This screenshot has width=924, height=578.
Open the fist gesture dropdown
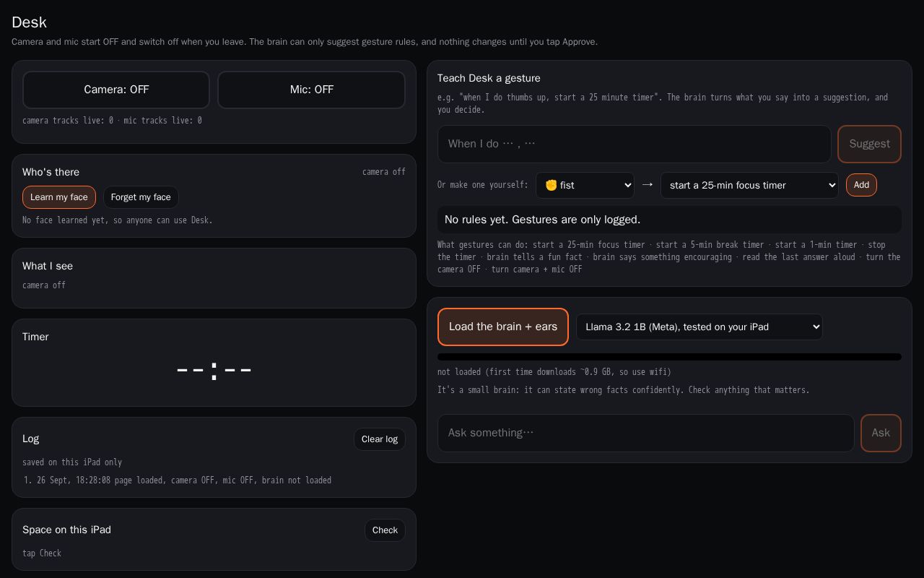[x=585, y=185]
